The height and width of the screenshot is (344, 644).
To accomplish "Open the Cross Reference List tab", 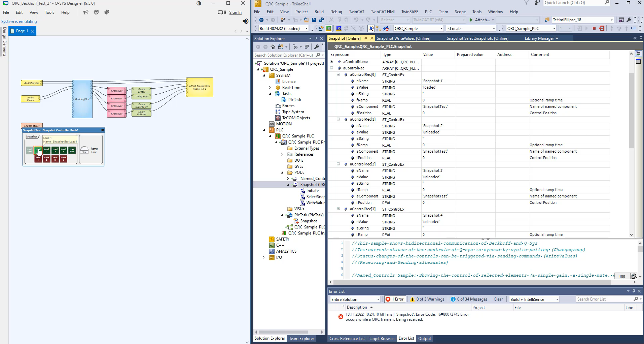I will click(347, 339).
